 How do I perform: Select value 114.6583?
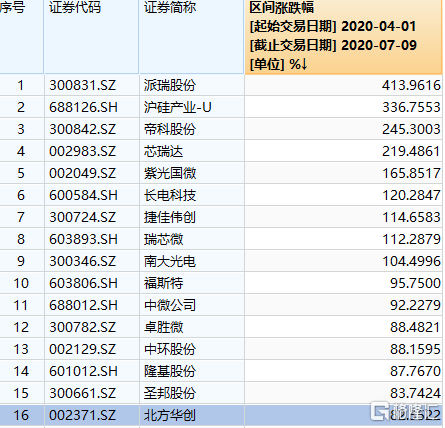411,217
